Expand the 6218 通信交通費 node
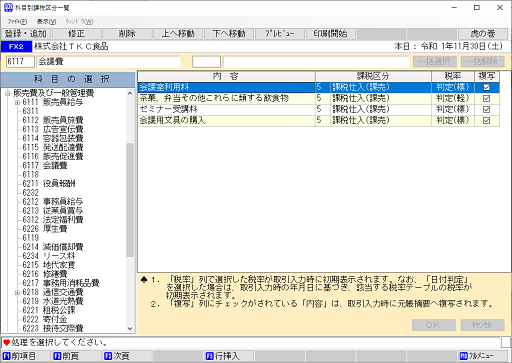Screen dimensions: 512x363 [17, 293]
